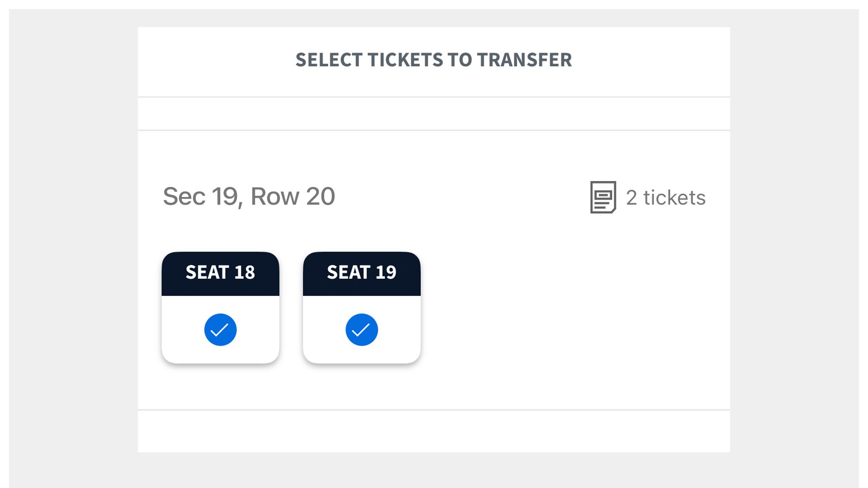
Task: Click the word "TRANSFER" in the title
Action: coord(524,60)
